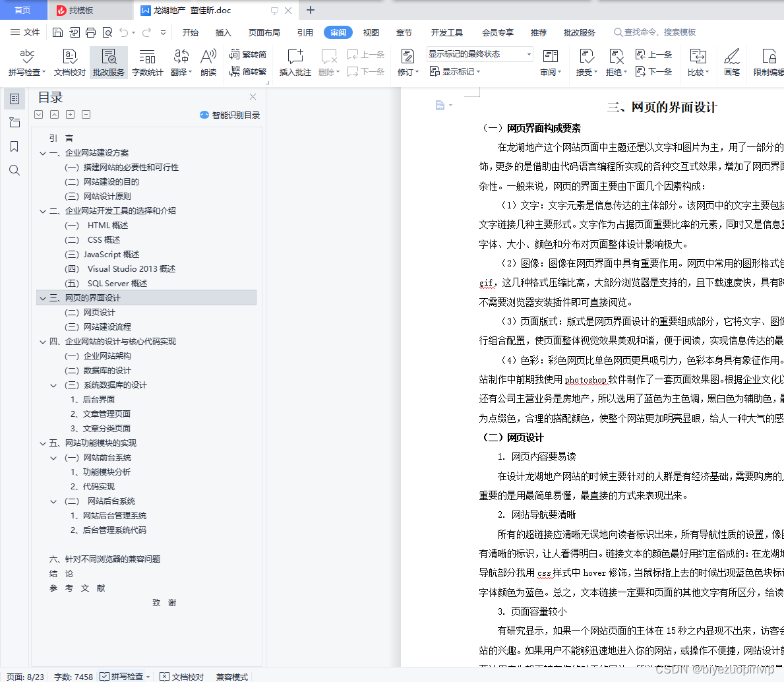Click the 批改服务 ribbon button

(109, 63)
